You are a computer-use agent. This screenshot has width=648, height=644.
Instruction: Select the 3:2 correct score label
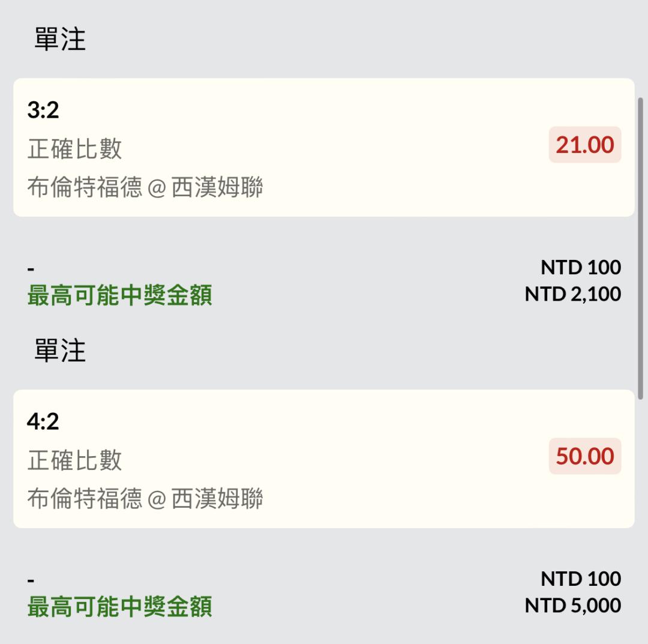43,110
